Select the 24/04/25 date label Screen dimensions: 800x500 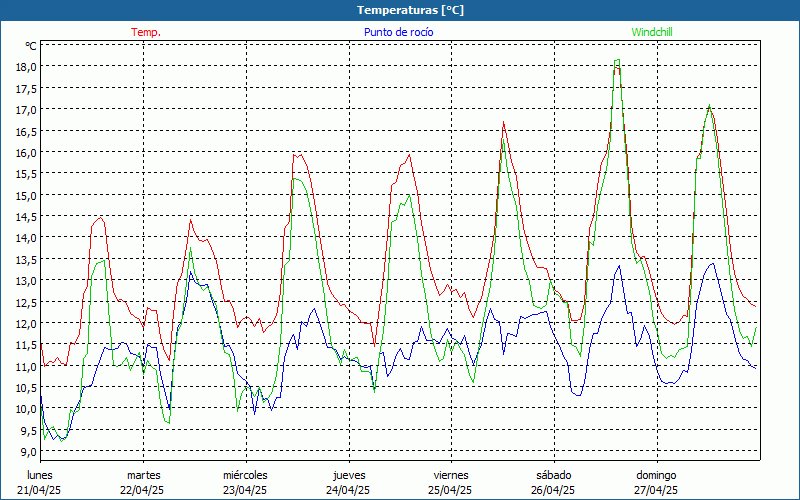[348, 490]
